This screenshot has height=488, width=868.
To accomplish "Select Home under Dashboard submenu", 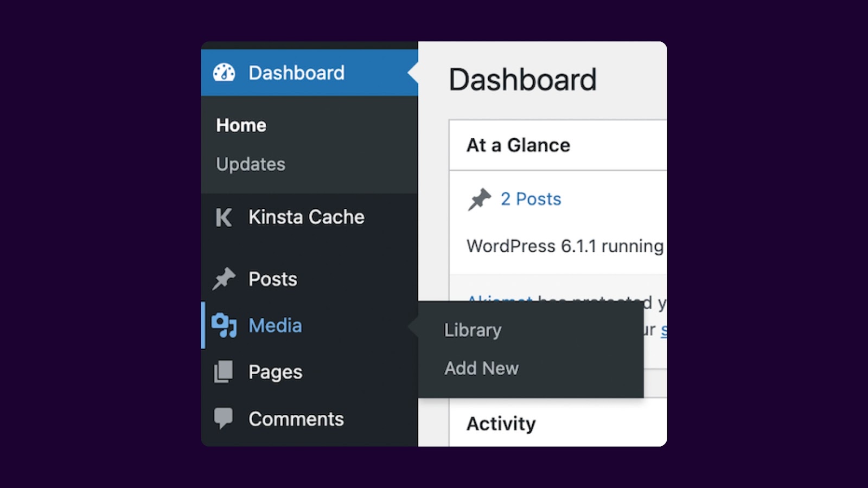I will 241,125.
